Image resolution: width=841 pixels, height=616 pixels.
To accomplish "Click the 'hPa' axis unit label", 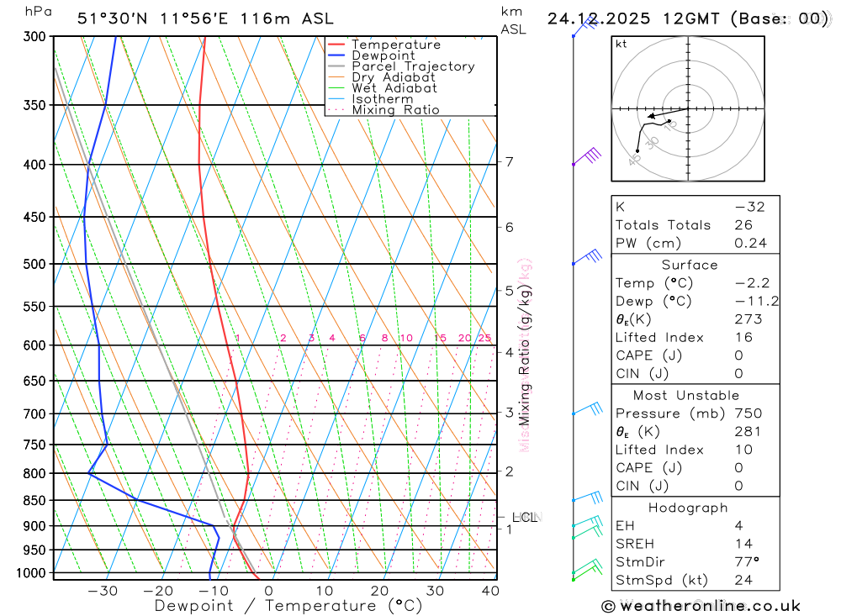I will tap(39, 12).
